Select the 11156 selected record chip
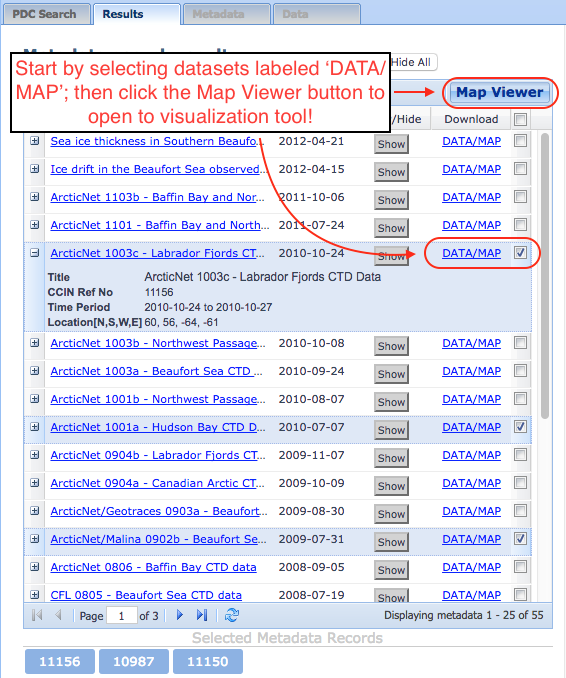The image size is (566, 678). (x=60, y=662)
